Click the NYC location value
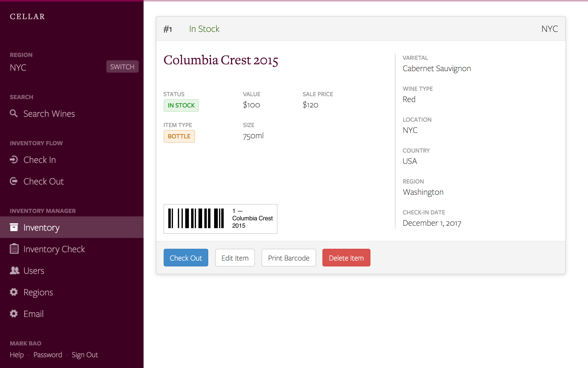This screenshot has width=588, height=368. tap(410, 130)
